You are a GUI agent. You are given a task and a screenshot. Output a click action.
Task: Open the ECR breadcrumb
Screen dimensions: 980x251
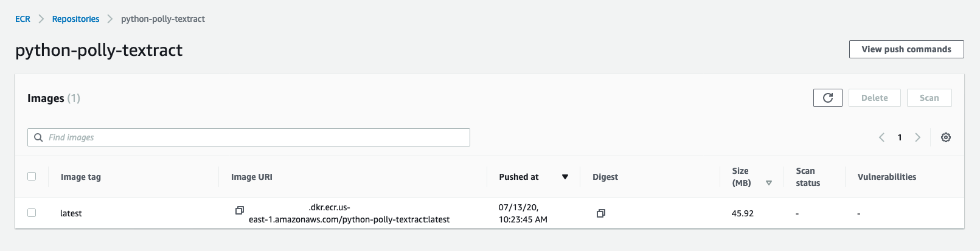(23, 19)
